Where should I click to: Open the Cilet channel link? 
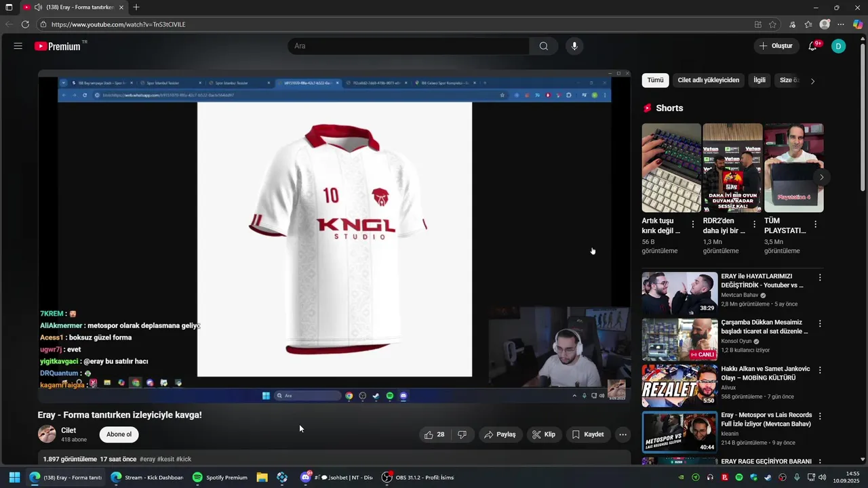pyautogui.click(x=68, y=430)
